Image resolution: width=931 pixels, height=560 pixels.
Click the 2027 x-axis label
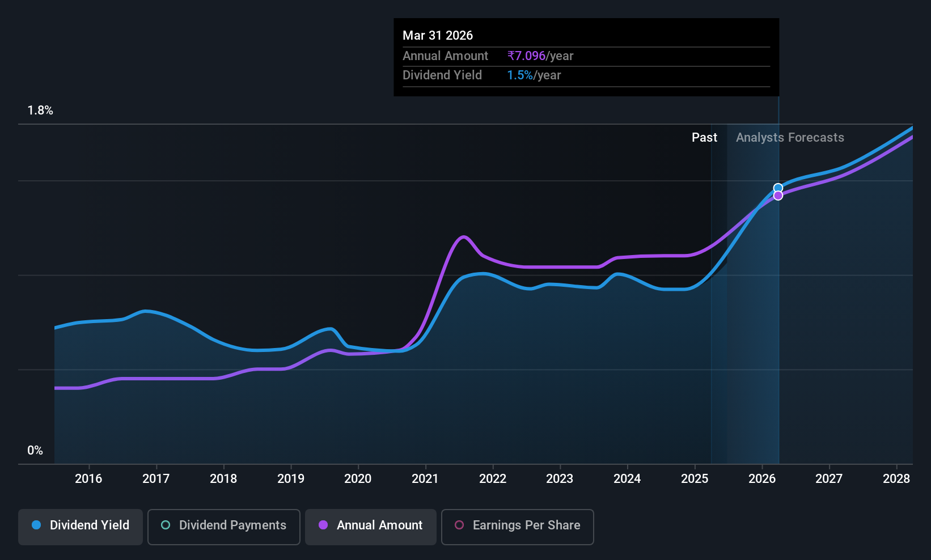click(829, 478)
